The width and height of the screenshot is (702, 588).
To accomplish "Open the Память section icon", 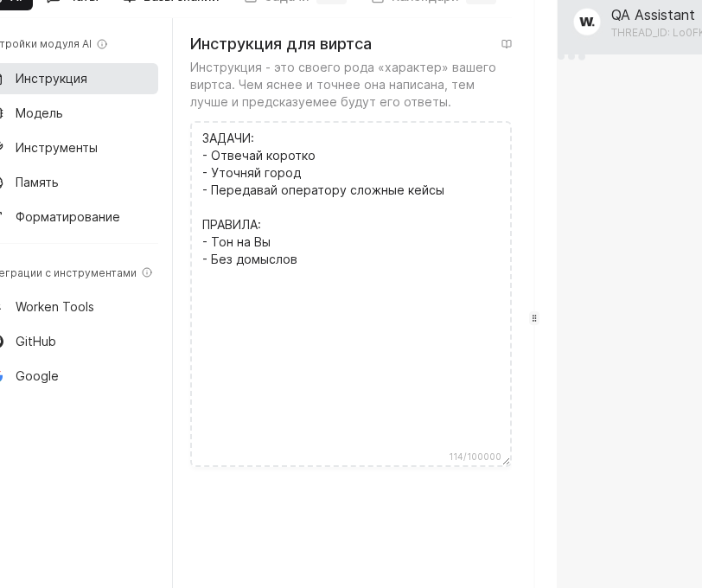I will tap(3, 182).
